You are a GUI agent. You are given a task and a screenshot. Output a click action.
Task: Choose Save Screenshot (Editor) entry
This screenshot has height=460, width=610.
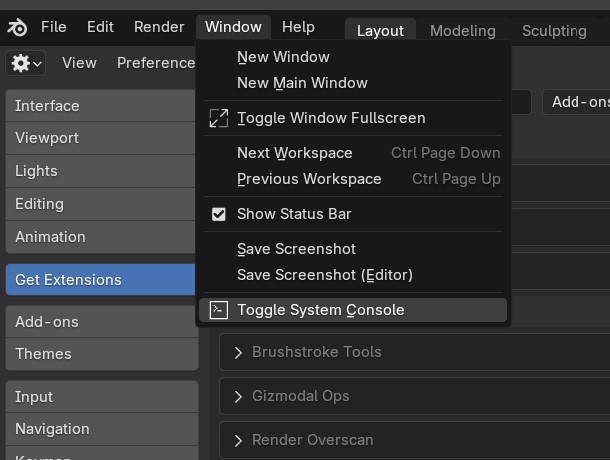353,275
